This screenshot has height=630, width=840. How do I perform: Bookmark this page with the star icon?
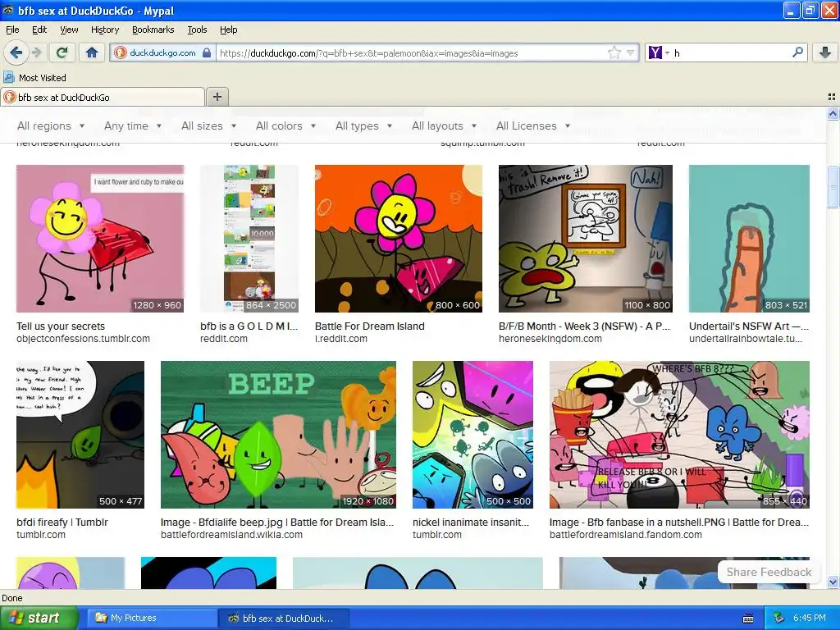coord(614,52)
